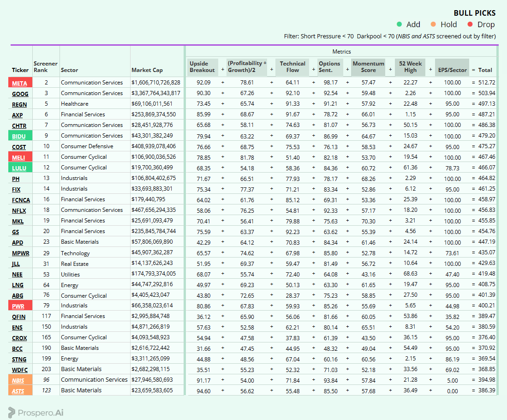The height and width of the screenshot is (420, 507).
Task: Click JLL's Real Estate sector cell
Action: pos(74,264)
